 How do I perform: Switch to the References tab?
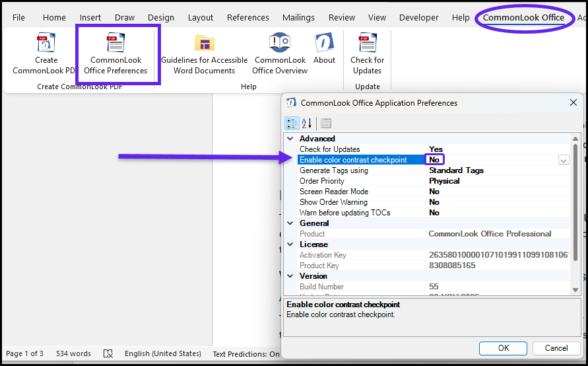coord(248,18)
